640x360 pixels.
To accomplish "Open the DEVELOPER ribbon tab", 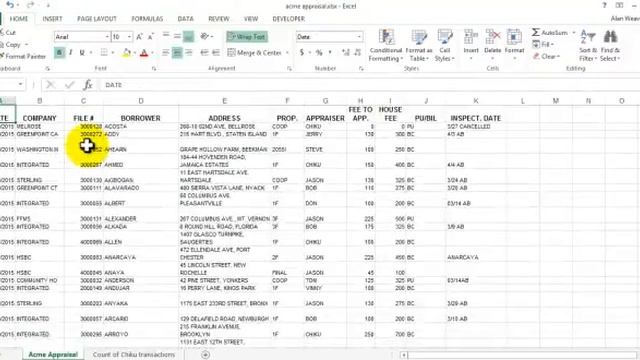I will tap(289, 19).
